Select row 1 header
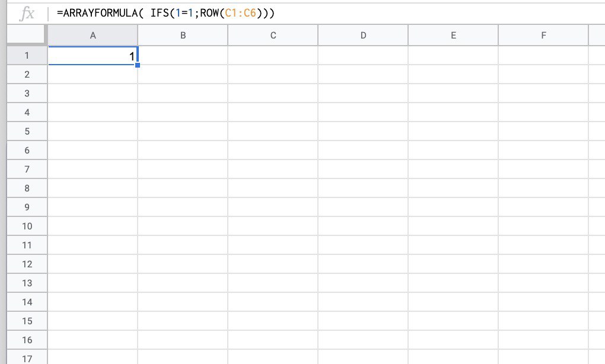The height and width of the screenshot is (364, 605). point(27,56)
